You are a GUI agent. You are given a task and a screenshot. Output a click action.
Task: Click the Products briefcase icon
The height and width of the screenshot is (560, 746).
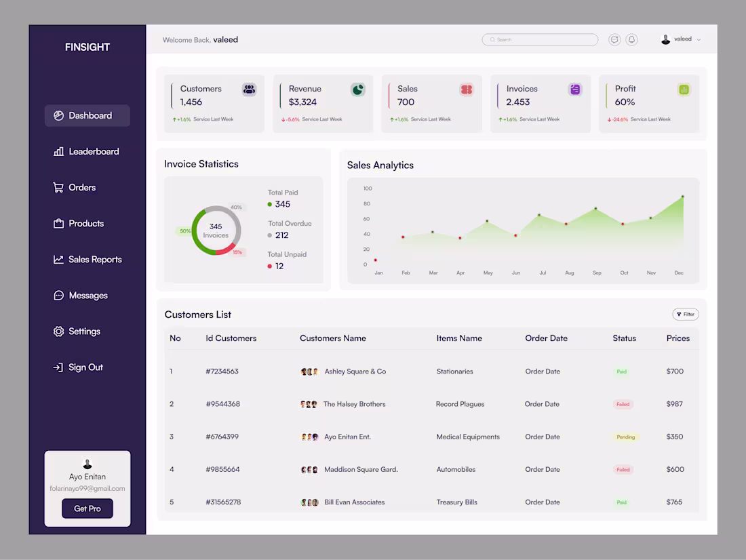point(58,223)
